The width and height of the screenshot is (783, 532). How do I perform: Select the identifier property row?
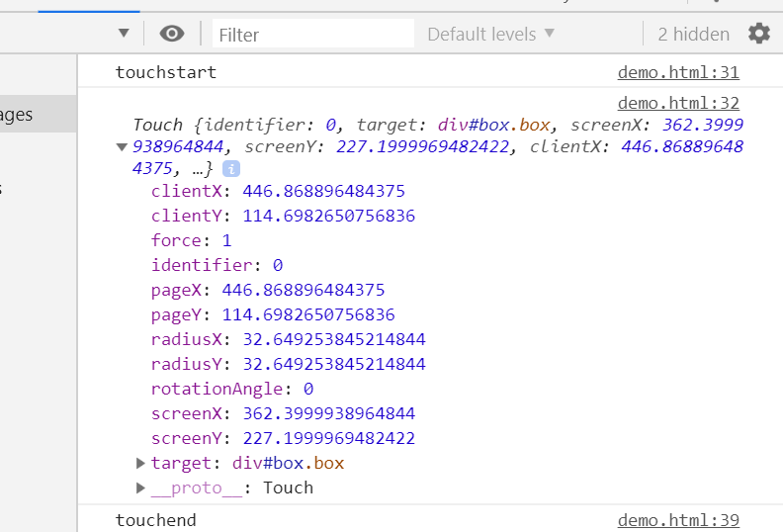[x=217, y=265]
